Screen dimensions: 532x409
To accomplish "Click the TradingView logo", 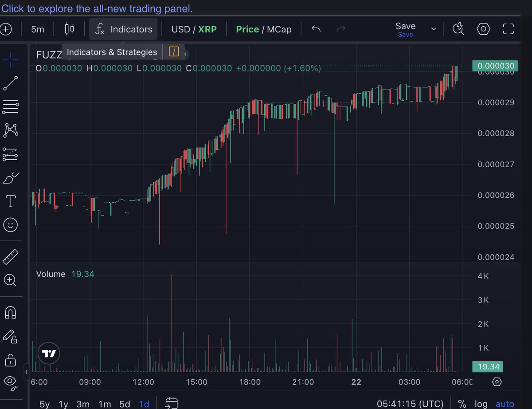I will pos(49,354).
